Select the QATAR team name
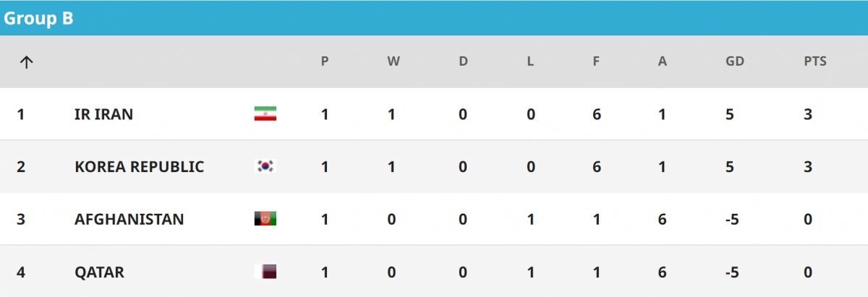 tap(99, 272)
